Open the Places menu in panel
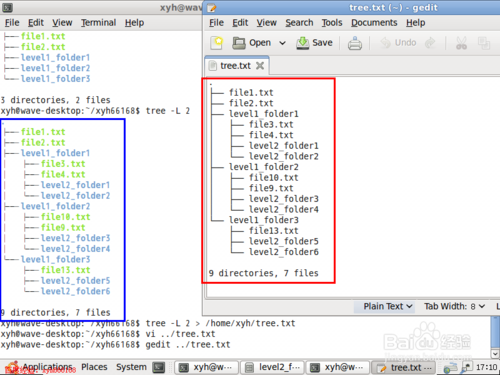This screenshot has height=375, width=500. pos(94,367)
